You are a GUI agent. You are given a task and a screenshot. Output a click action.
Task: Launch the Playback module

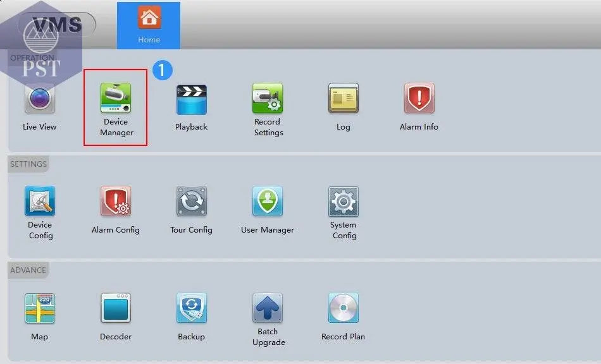[191, 100]
